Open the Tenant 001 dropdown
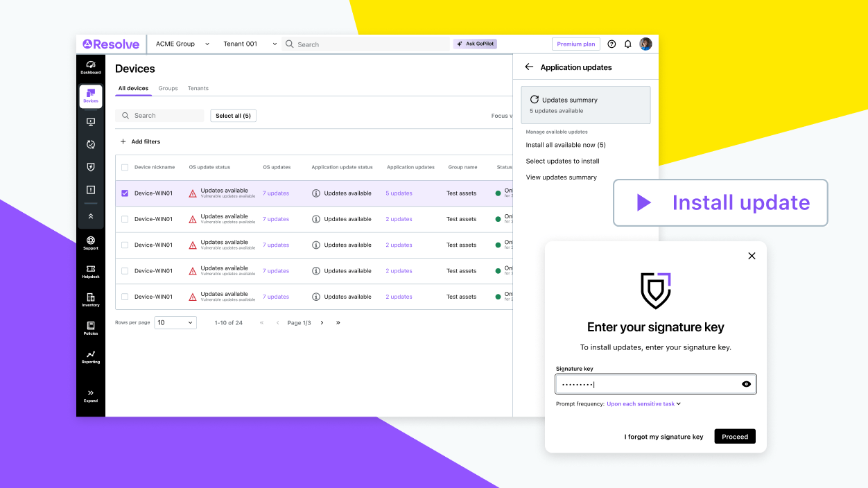 [x=248, y=43]
